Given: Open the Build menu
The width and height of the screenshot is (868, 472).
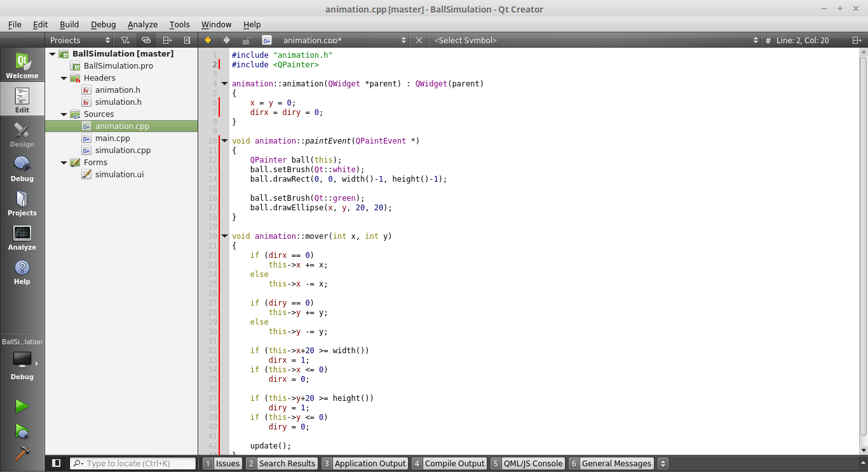Looking at the screenshot, I should [x=69, y=24].
